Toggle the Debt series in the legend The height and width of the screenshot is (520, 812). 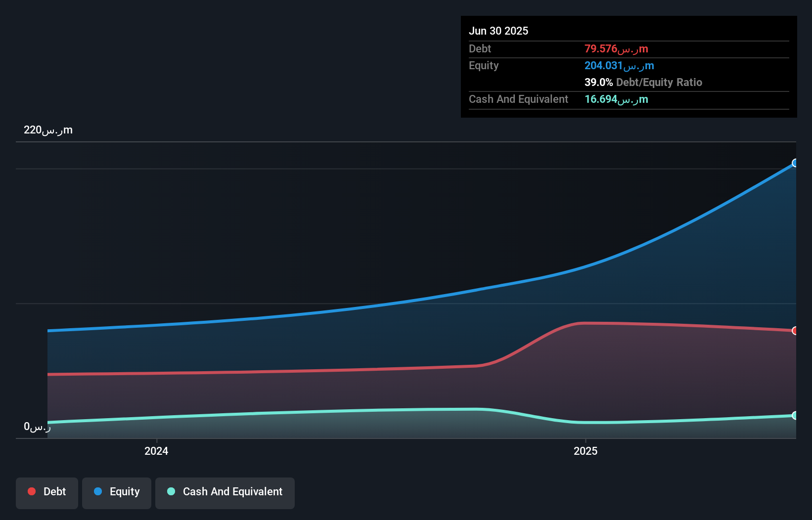[x=47, y=493]
